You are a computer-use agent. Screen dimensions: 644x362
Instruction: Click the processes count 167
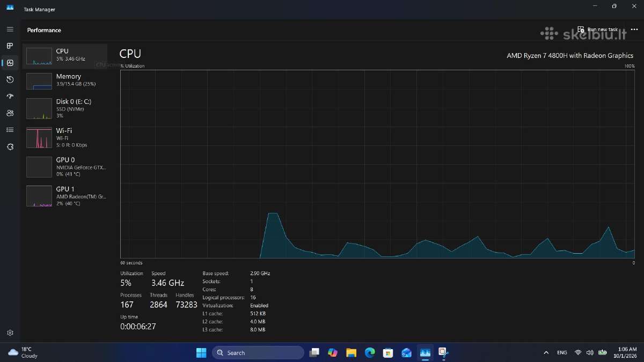127,305
